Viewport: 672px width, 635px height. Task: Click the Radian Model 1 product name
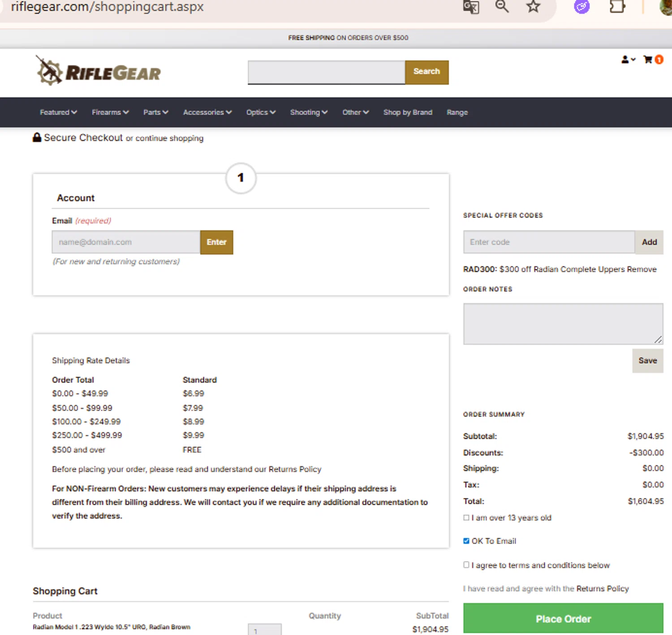point(112,627)
